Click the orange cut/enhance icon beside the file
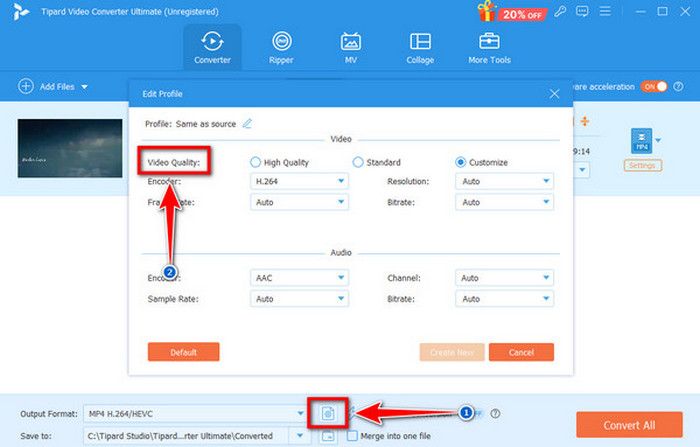 coord(584,121)
